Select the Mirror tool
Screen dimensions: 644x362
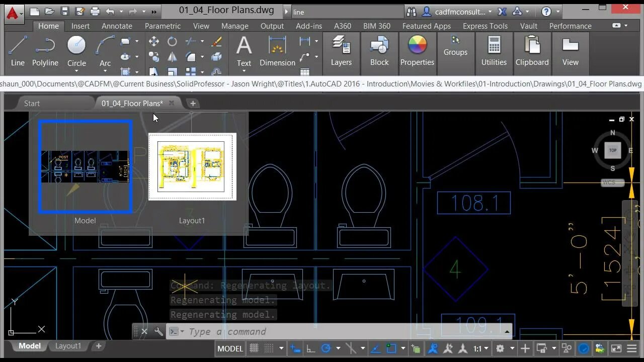click(172, 57)
